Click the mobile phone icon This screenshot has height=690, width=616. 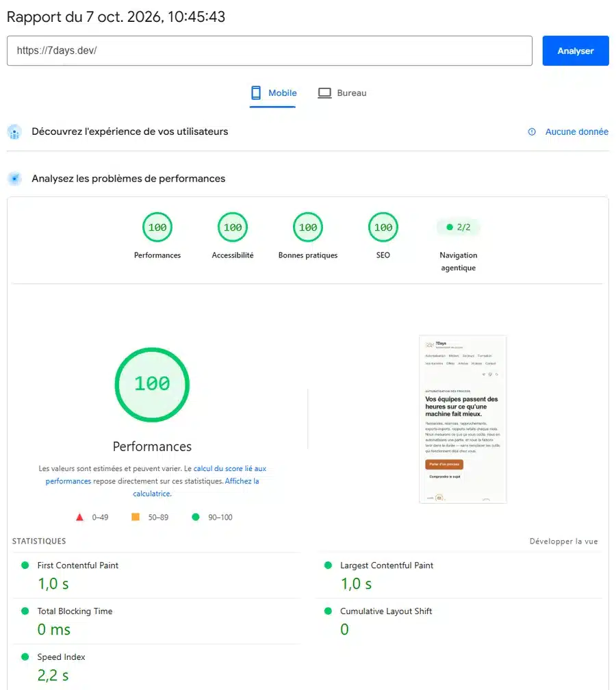pyautogui.click(x=256, y=93)
